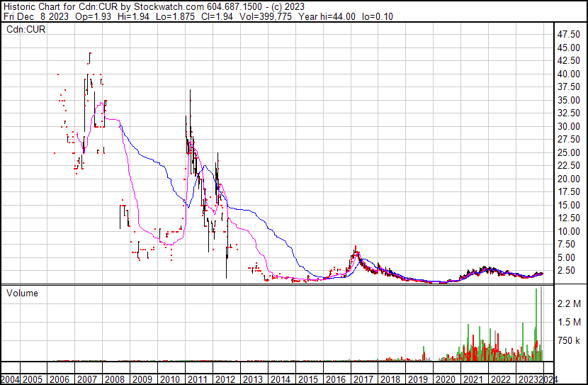
Task: Click the 47.50 price axis label
Action: click(x=568, y=34)
